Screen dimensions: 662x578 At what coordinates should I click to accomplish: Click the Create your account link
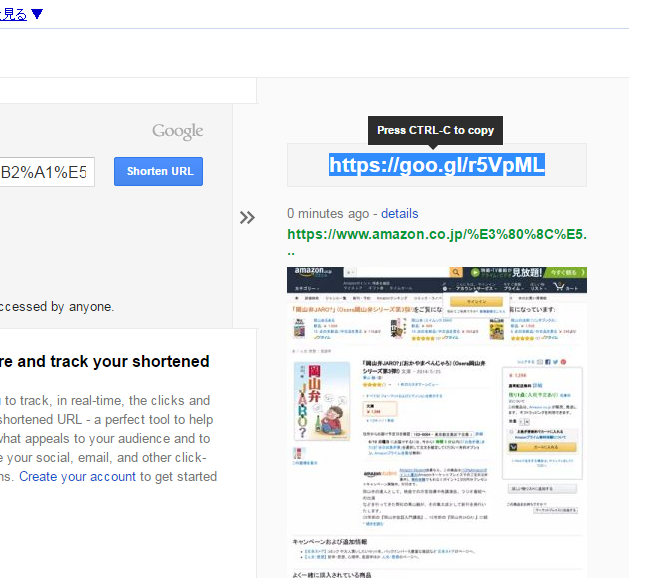coord(77,477)
